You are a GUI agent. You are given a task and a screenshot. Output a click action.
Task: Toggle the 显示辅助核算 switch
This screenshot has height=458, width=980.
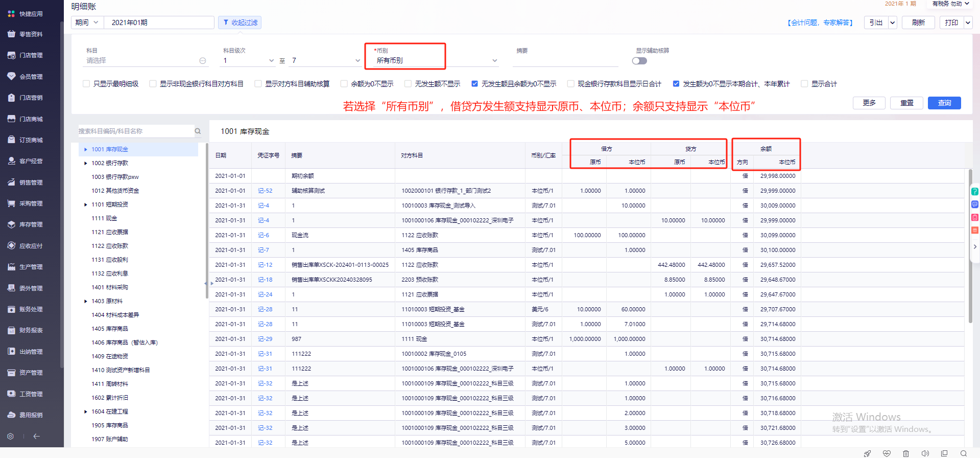(639, 61)
